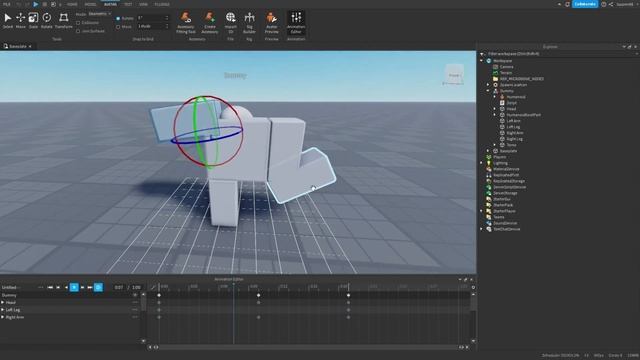This screenshot has height=360, width=640.
Task: Expand the Left Leg animation track
Action: pyautogui.click(x=3, y=310)
